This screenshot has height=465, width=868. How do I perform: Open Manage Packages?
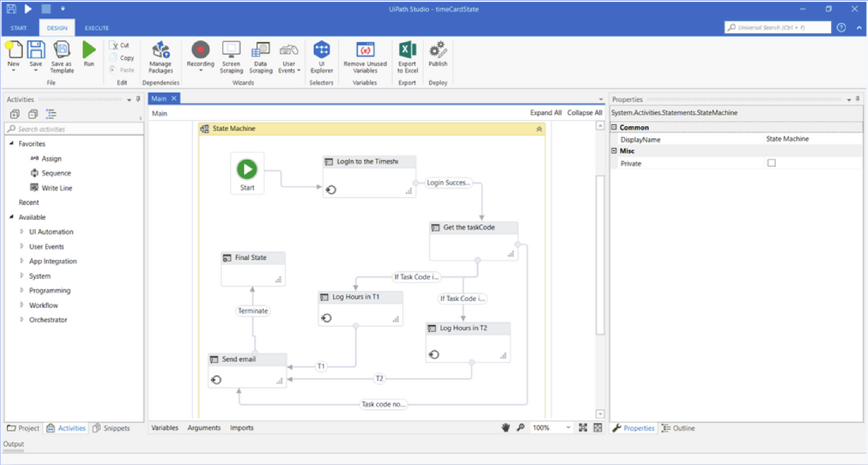pos(161,57)
